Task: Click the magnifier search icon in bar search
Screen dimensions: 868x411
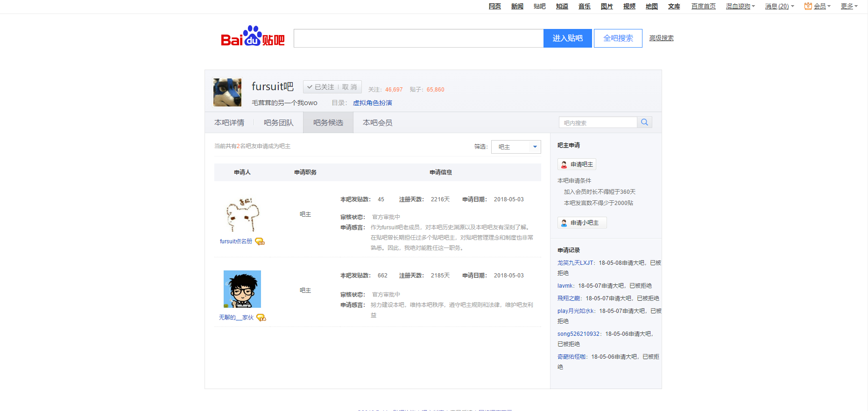Action: pyautogui.click(x=644, y=122)
